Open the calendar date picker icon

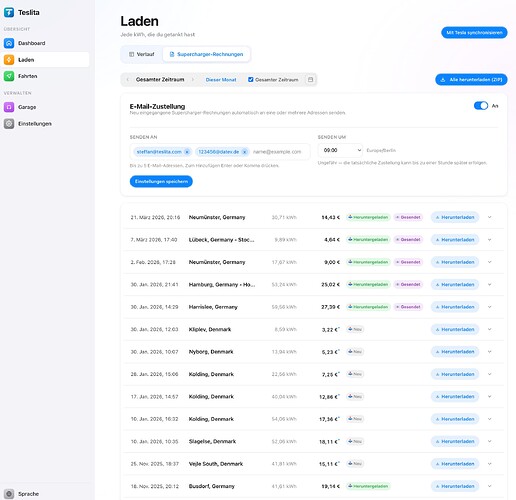coord(310,80)
